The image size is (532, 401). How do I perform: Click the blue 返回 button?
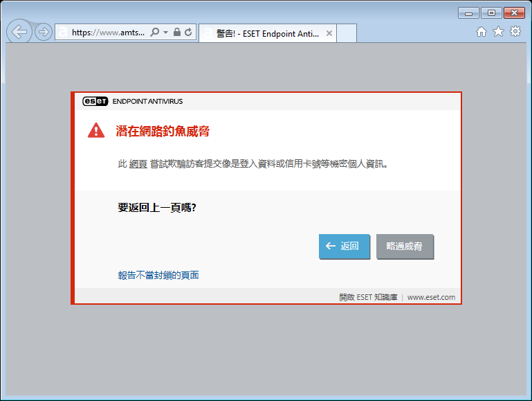pyautogui.click(x=344, y=246)
